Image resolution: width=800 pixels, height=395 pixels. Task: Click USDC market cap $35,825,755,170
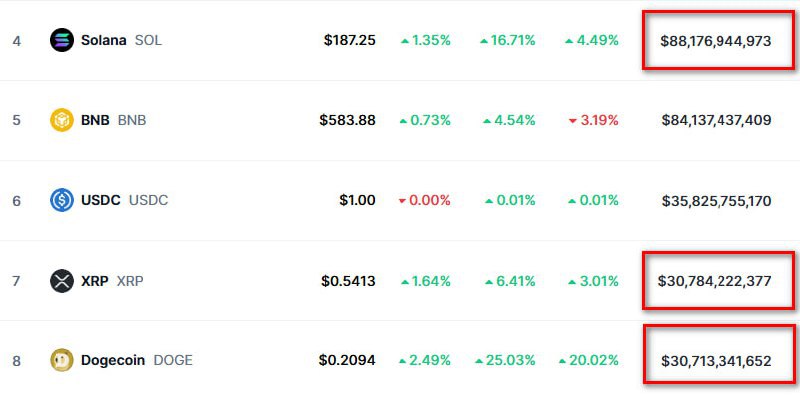pyautogui.click(x=716, y=201)
